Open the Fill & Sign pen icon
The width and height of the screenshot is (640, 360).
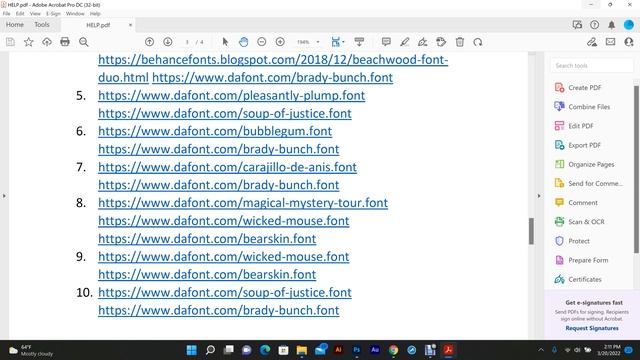click(592, 42)
